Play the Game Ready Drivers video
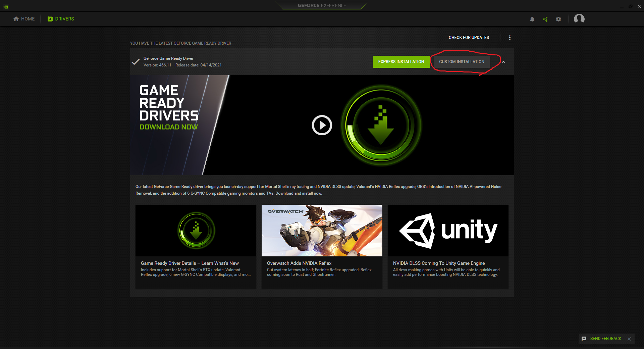The height and width of the screenshot is (349, 644). pos(322,125)
